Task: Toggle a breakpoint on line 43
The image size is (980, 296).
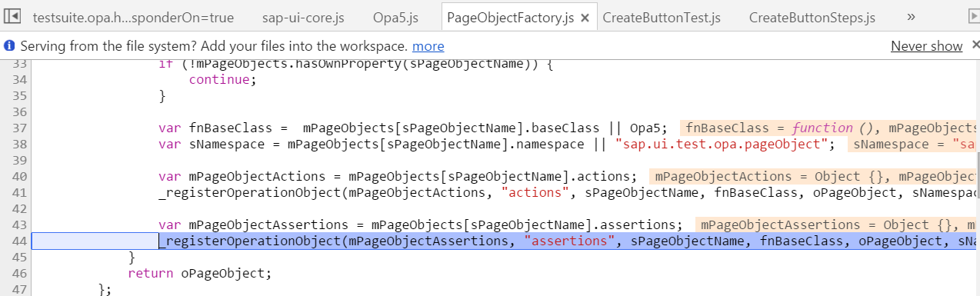Action: pos(20,224)
